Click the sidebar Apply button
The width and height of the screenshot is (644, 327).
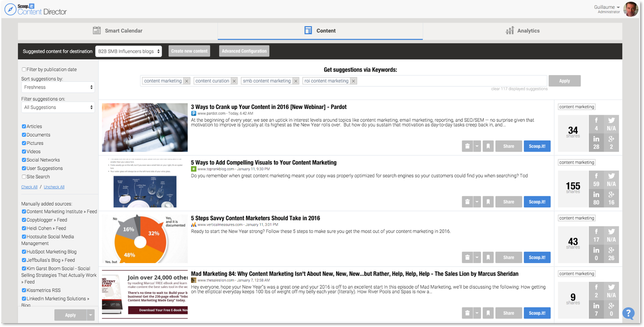[71, 315]
